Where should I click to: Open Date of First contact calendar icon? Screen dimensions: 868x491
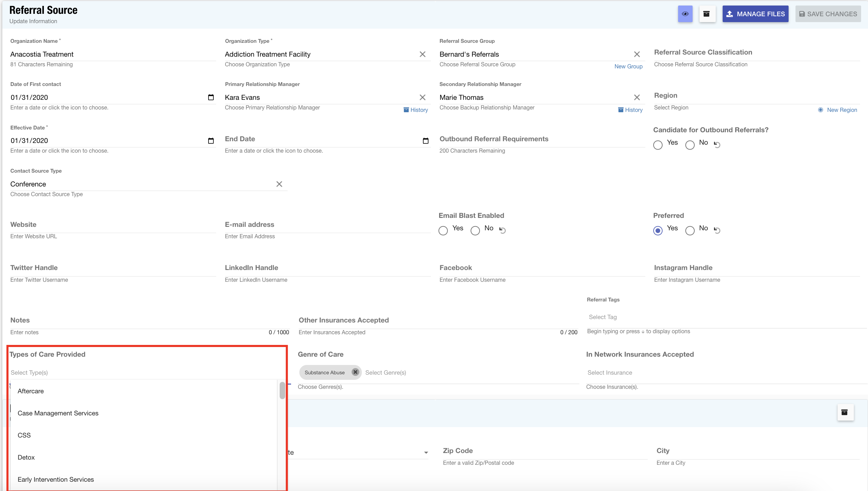coord(211,97)
